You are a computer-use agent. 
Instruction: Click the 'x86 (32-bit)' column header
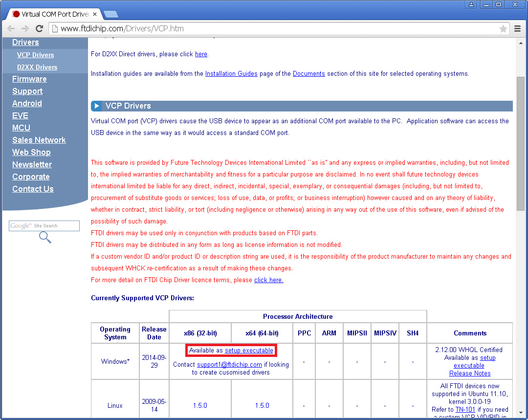tap(200, 333)
